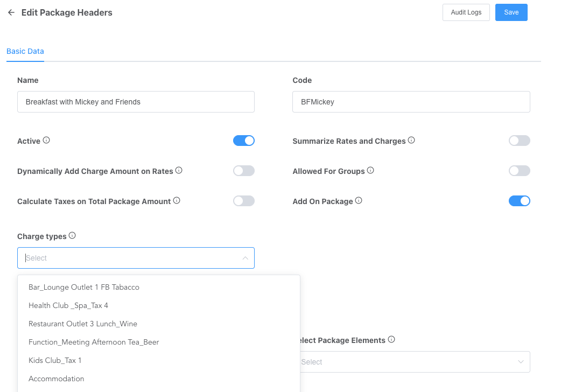Image resolution: width=561 pixels, height=392 pixels.
Task: Click info icon beside Dynamically Add Charge Amount
Action: coord(179,171)
